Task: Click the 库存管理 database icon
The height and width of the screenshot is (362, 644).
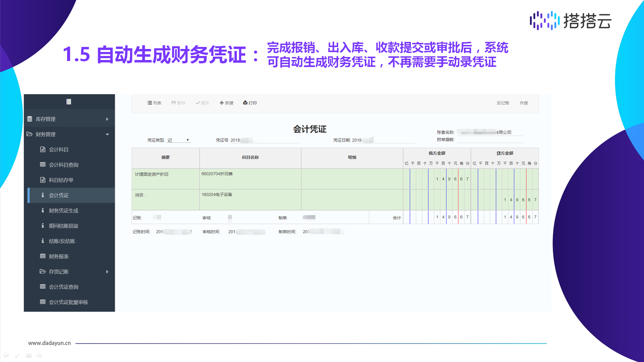Action: (30, 119)
